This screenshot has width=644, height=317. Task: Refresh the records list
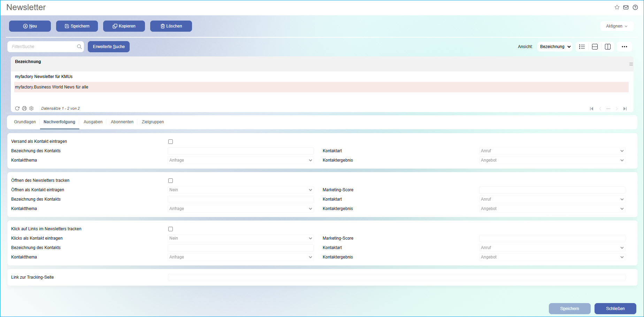click(17, 108)
